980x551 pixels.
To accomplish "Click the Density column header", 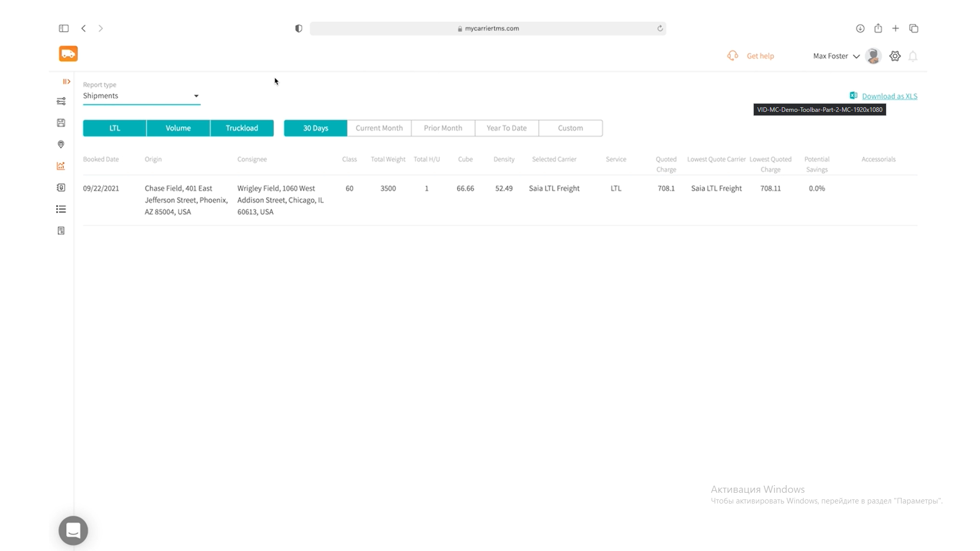I will 504,159.
